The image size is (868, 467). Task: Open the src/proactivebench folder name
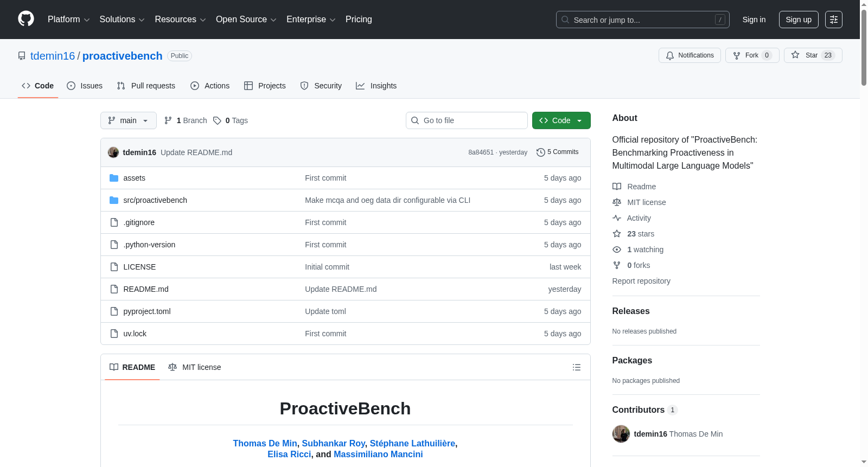click(155, 200)
